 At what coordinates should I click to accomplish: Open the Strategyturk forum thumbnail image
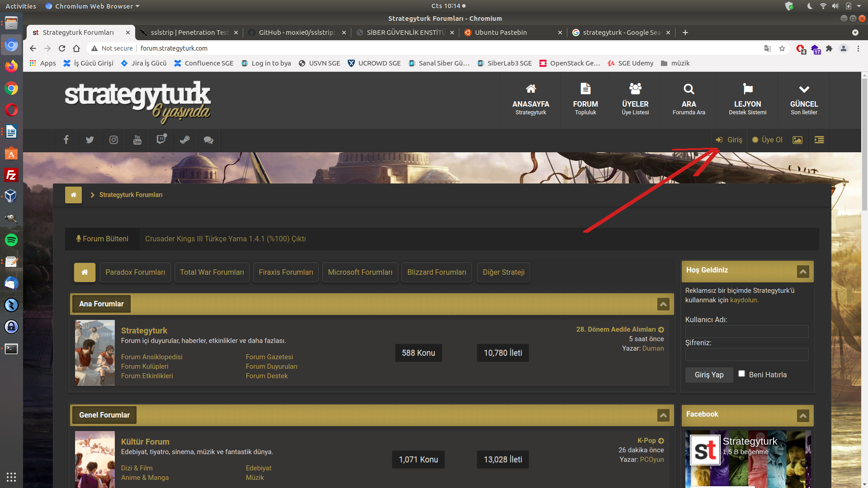(95, 353)
